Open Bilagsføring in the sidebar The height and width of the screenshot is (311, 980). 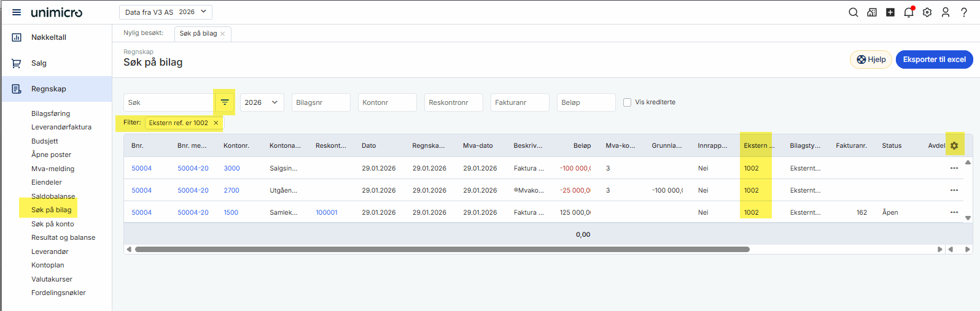pos(50,113)
